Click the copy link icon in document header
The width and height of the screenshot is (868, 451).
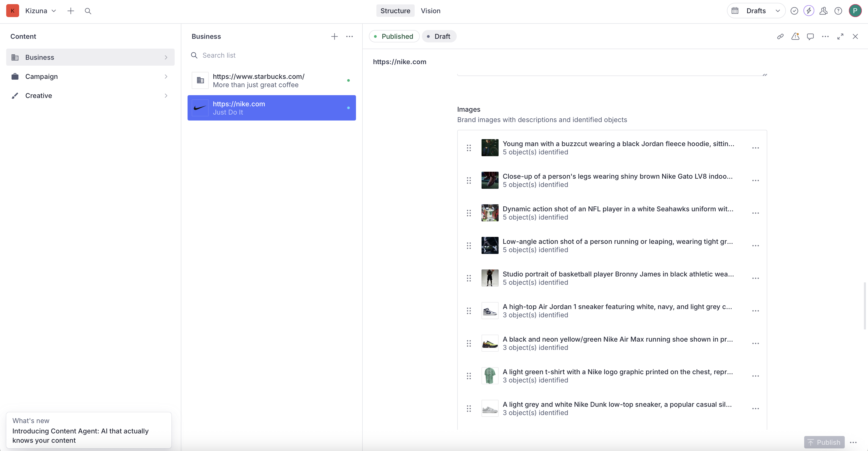tap(780, 36)
